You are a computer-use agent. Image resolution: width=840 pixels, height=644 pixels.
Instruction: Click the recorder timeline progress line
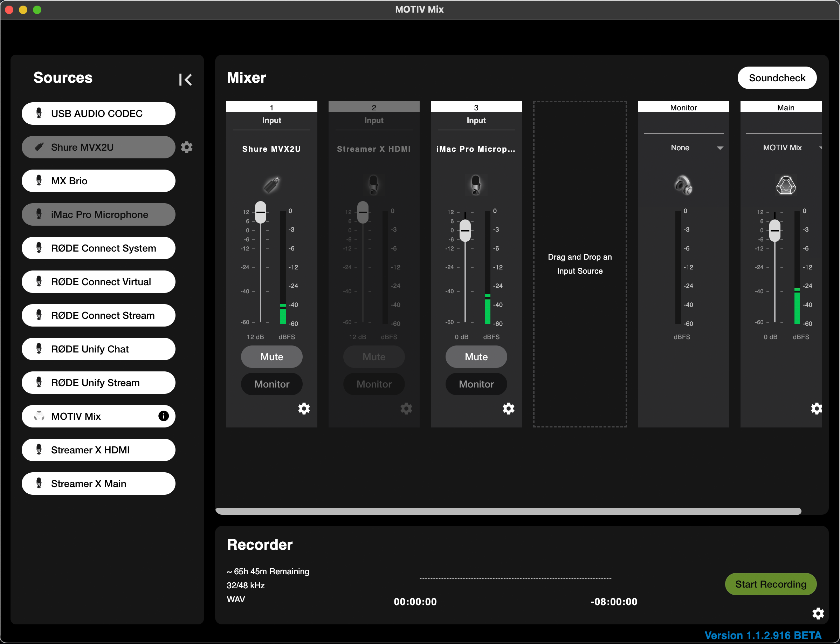[515, 578]
